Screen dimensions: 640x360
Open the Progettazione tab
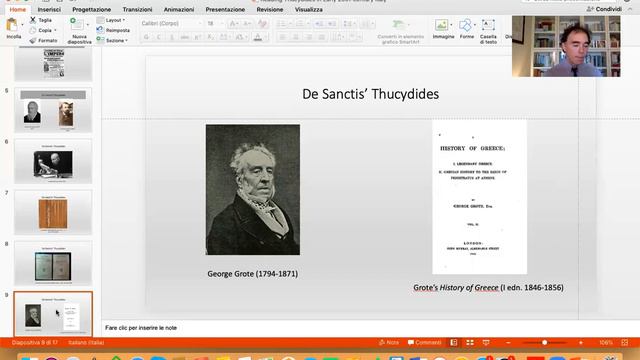pos(91,9)
